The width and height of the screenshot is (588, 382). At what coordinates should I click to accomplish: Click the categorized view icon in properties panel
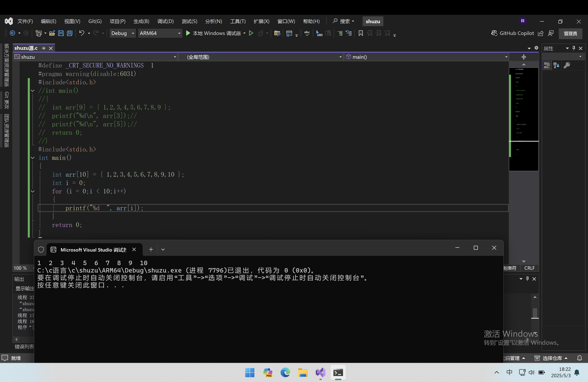(547, 65)
